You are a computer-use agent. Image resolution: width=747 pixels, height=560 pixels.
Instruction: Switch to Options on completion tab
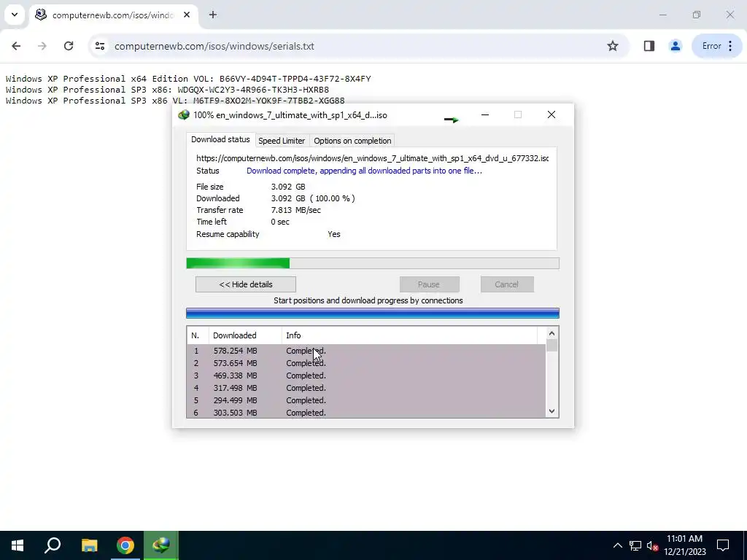coord(352,141)
